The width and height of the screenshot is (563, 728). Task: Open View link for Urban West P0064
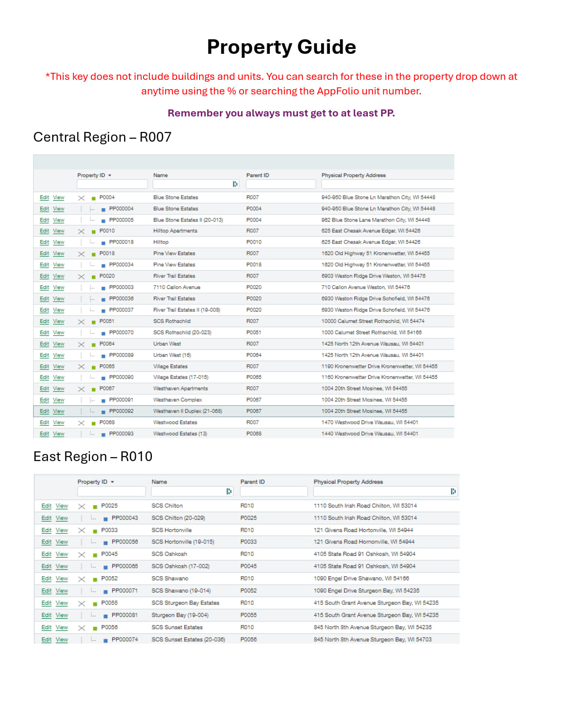pyautogui.click(x=59, y=344)
